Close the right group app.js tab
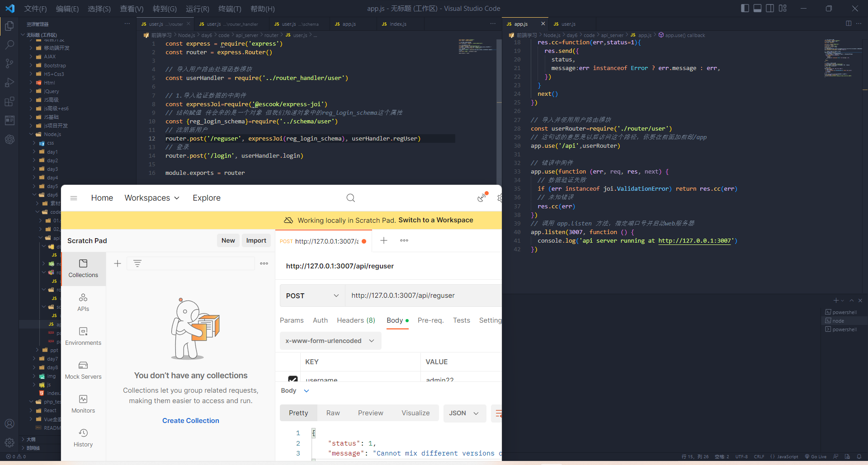The width and height of the screenshot is (868, 465). coord(543,24)
